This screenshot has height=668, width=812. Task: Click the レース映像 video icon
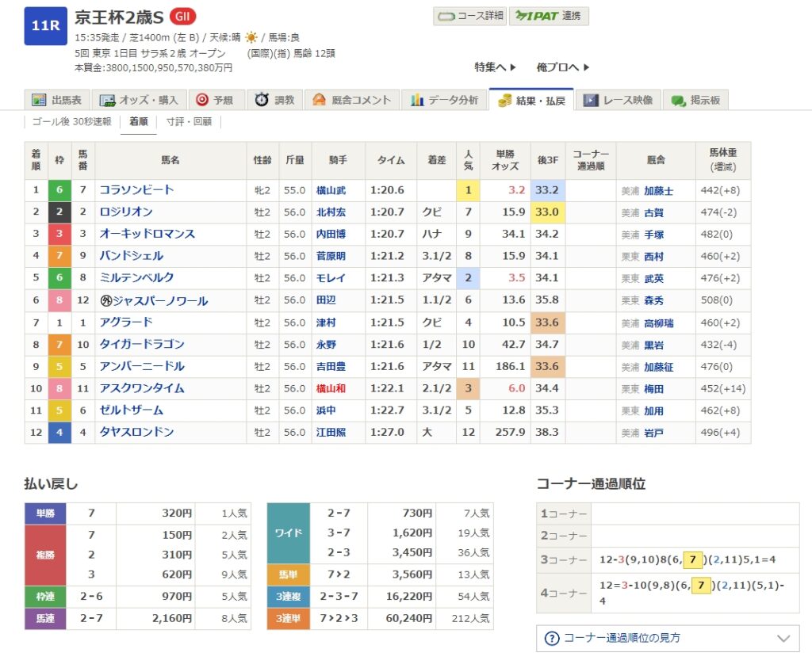591,100
